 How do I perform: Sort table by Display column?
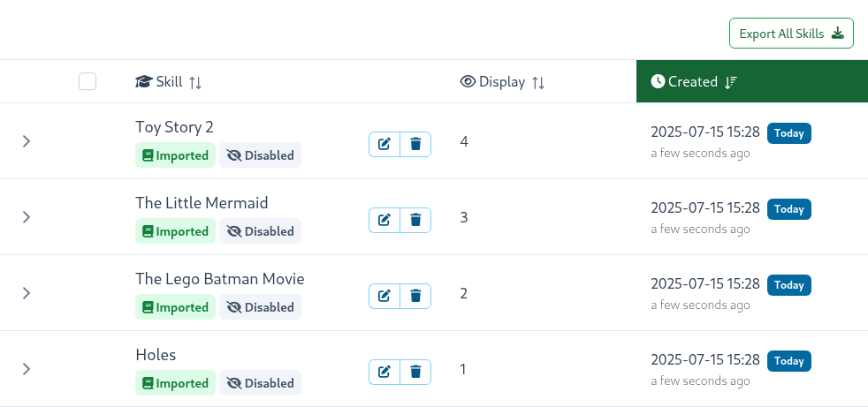click(503, 82)
